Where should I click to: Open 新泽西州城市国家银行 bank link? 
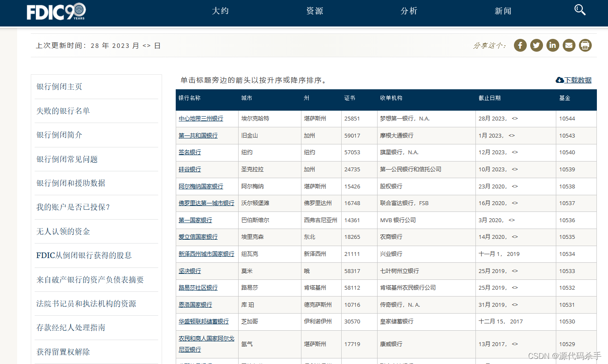[207, 254]
